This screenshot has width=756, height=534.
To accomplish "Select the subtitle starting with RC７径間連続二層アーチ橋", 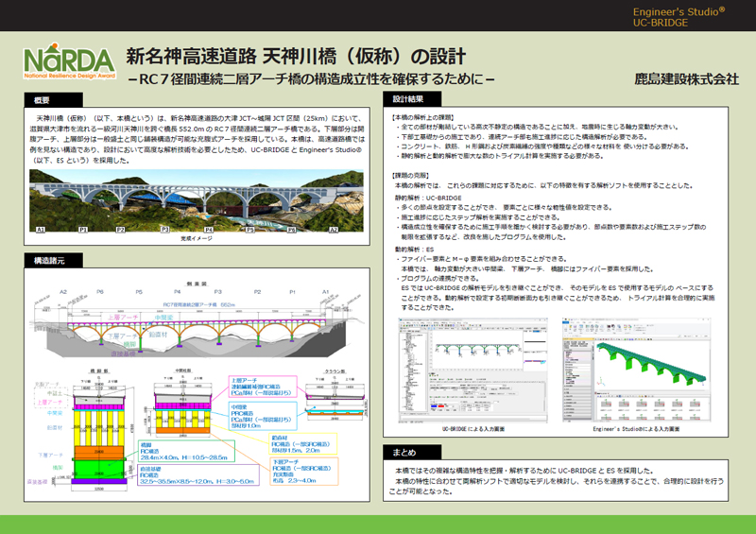I will pyautogui.click(x=312, y=78).
